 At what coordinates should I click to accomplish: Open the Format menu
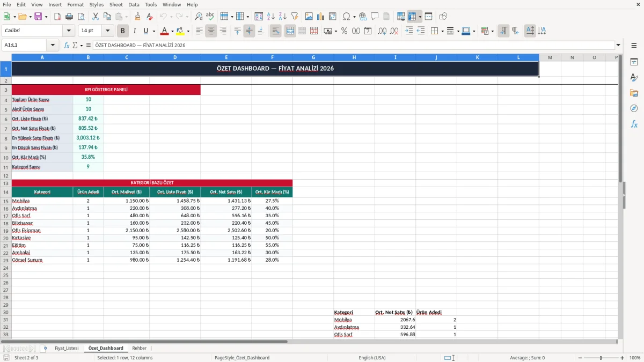pyautogui.click(x=75, y=4)
